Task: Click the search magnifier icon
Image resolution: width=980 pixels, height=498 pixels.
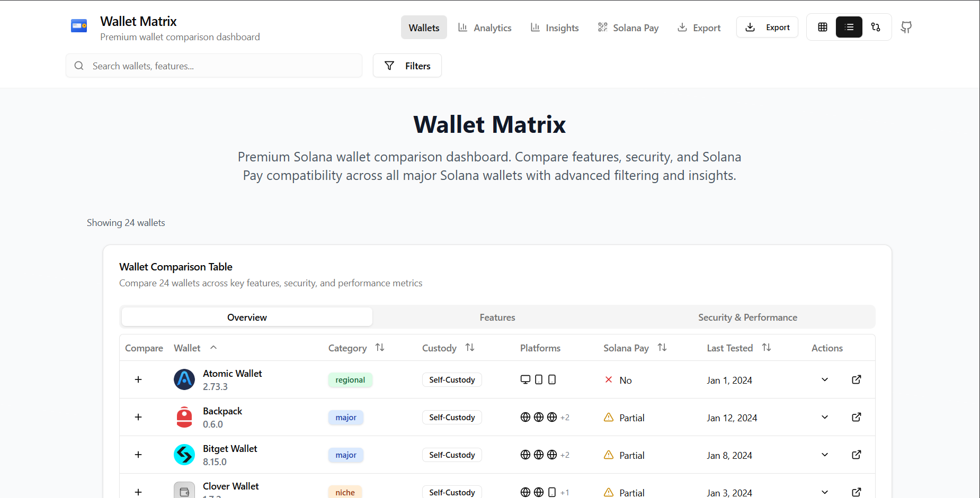Action: point(78,66)
